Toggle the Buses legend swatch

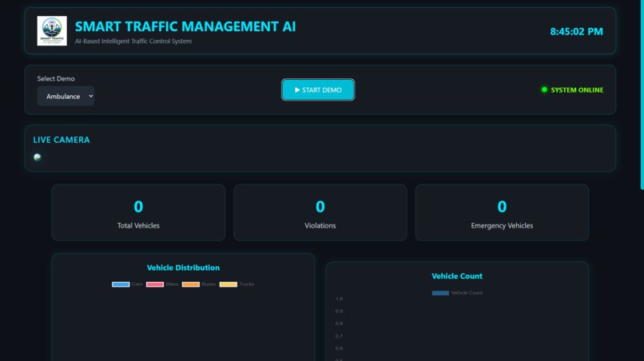click(191, 284)
